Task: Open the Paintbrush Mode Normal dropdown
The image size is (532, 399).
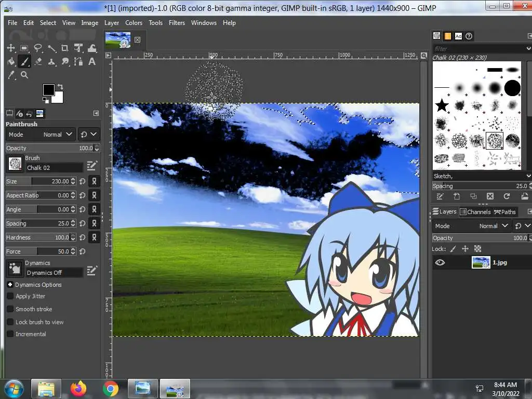Action: [41, 135]
